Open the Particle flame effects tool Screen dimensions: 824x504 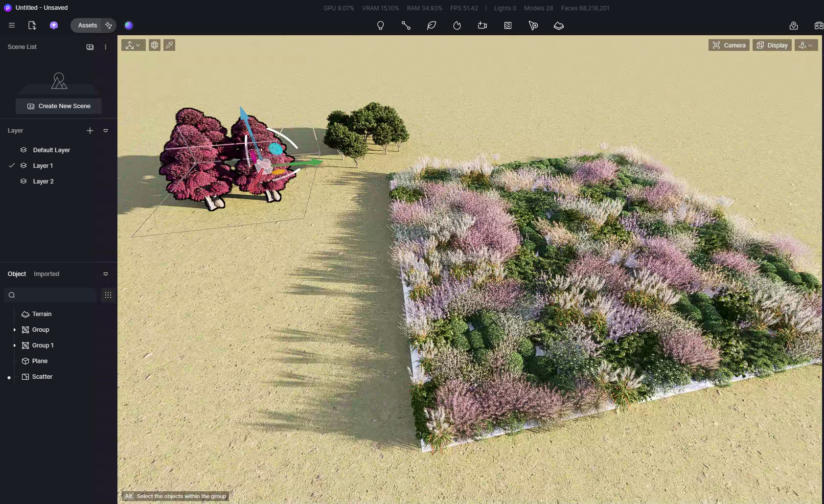click(x=457, y=25)
